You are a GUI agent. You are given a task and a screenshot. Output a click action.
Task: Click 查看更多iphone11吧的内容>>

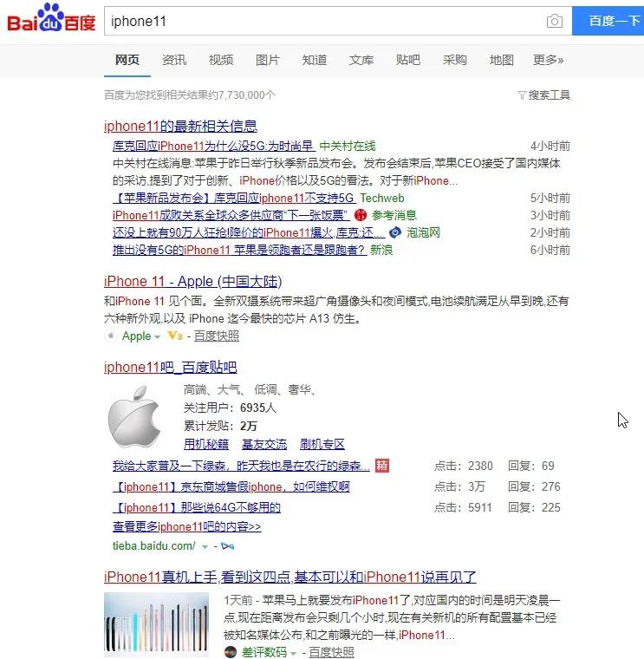tap(187, 526)
